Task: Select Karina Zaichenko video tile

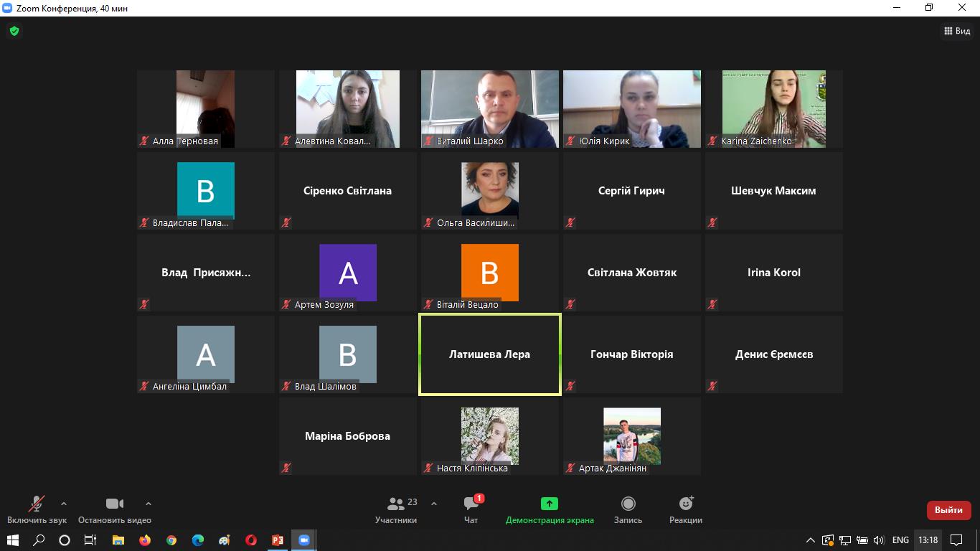Action: (773, 109)
